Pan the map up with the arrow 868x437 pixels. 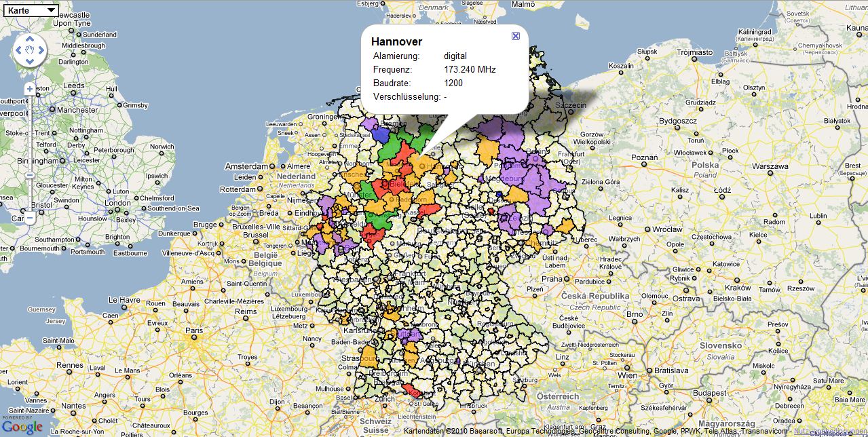pos(29,37)
